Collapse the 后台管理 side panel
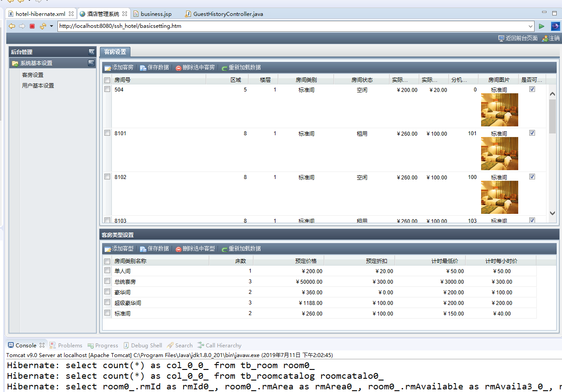Image resolution: width=562 pixels, height=392 pixels. pyautogui.click(x=92, y=52)
